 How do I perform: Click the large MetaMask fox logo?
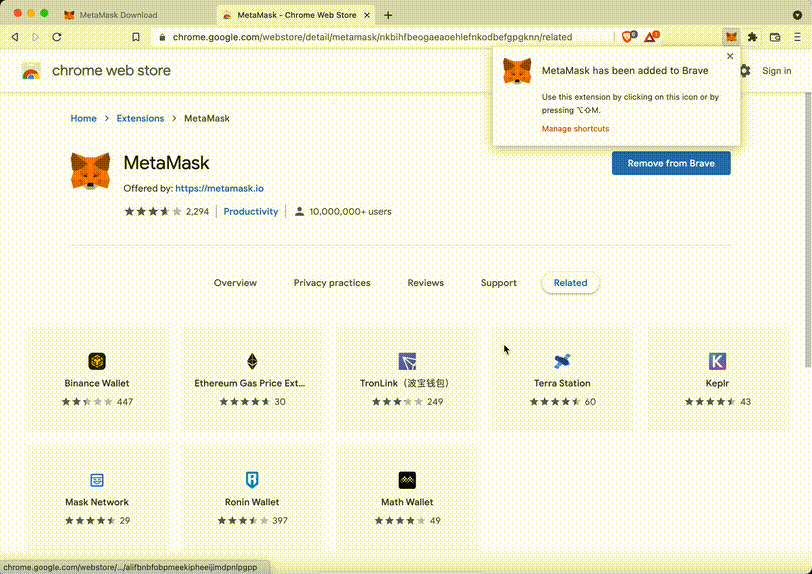(x=90, y=171)
